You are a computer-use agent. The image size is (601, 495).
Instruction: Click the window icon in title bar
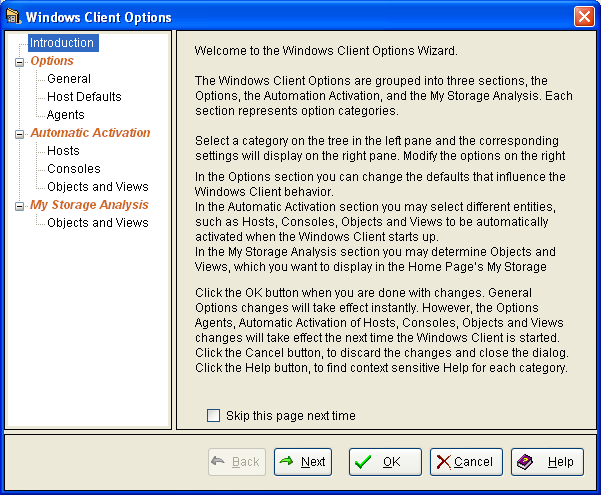click(13, 17)
